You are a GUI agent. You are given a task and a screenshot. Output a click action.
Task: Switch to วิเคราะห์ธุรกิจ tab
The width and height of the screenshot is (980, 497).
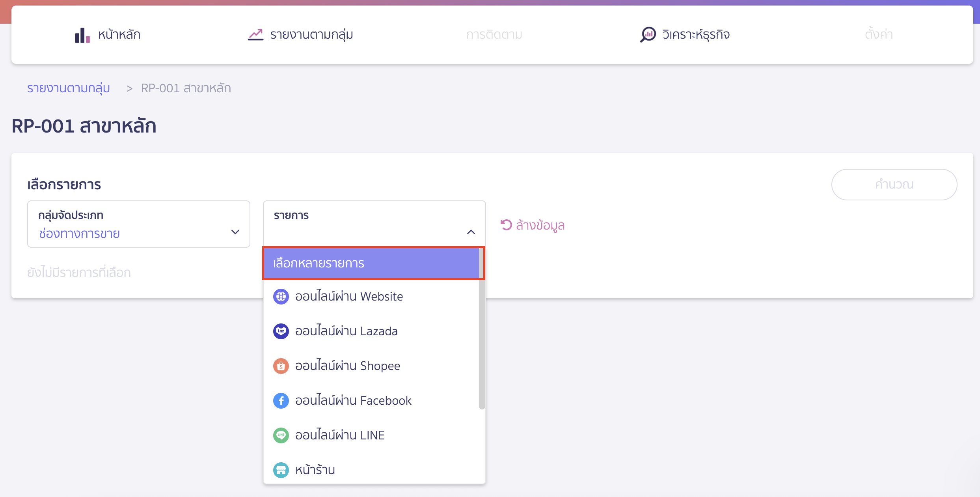click(x=696, y=35)
